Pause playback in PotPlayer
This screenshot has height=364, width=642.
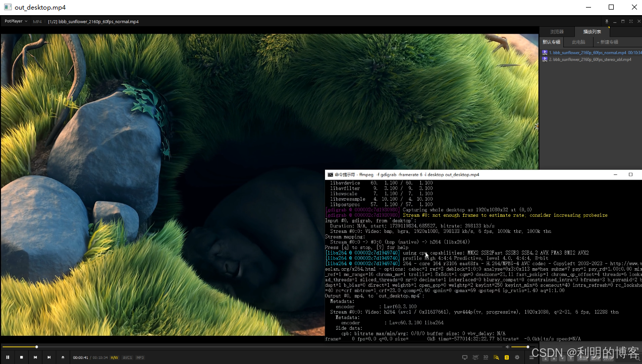[x=8, y=357]
